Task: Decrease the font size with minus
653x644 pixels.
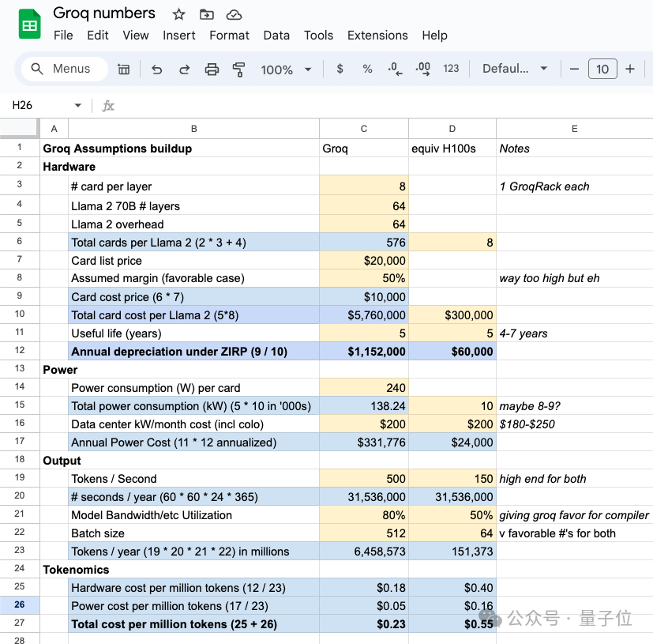Action: tap(574, 69)
